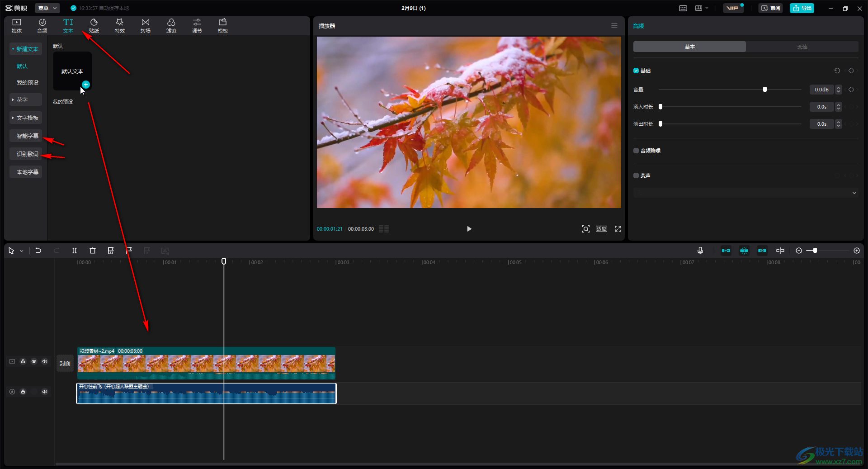This screenshot has height=469, width=868.
Task: Open the 转场 transitions panel
Action: [x=146, y=26]
